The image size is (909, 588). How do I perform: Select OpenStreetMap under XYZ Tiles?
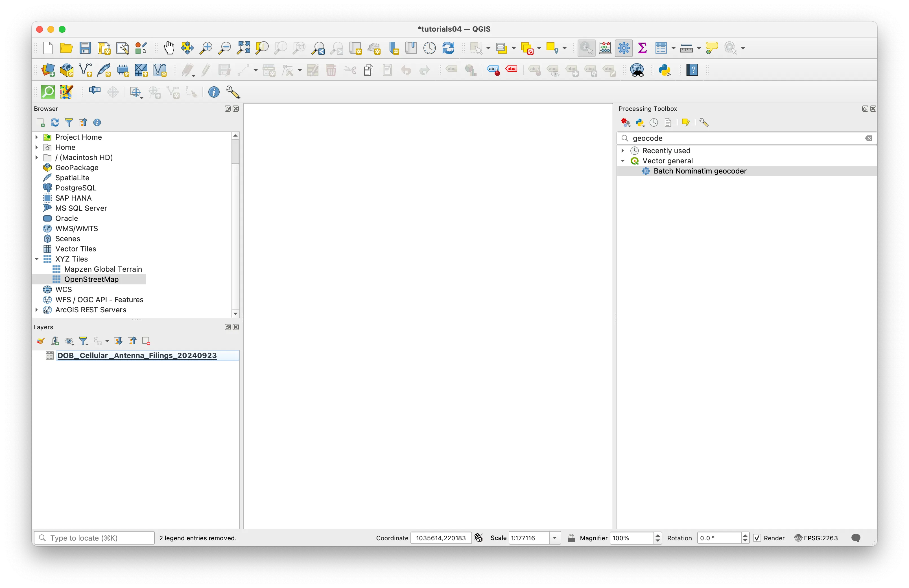click(91, 279)
